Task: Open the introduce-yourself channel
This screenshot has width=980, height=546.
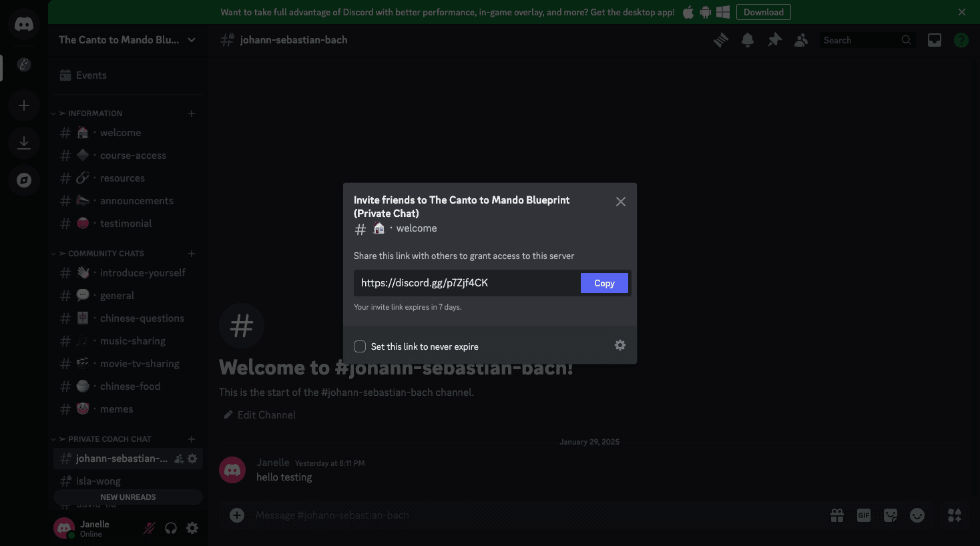Action: 128,273
